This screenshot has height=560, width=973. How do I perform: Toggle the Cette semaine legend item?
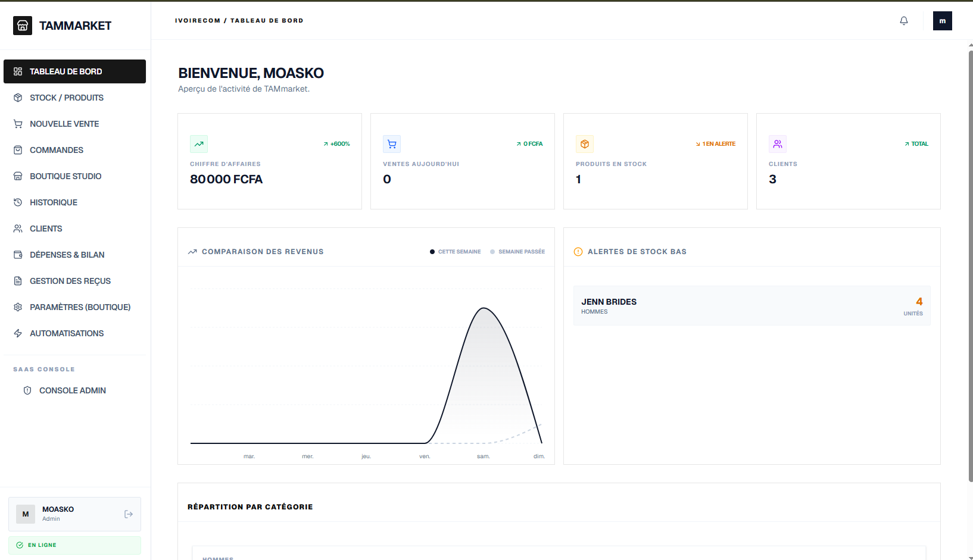pos(456,252)
